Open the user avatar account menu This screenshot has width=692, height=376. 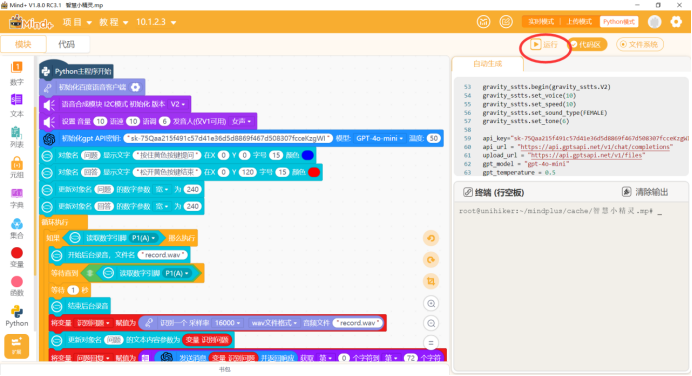(x=654, y=22)
